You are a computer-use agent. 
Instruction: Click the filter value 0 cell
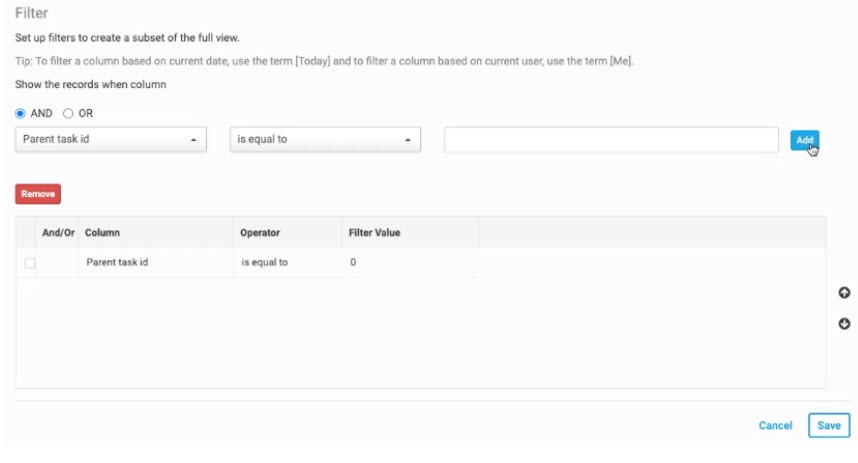tap(353, 263)
